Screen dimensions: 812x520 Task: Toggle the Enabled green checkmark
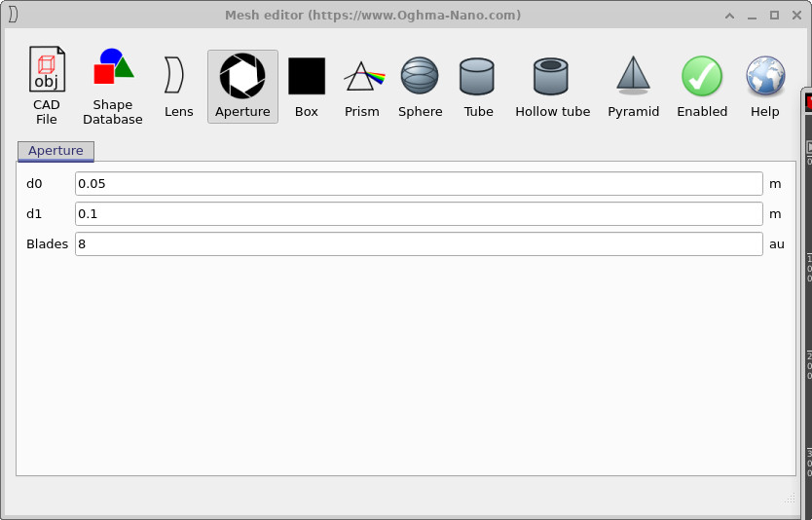click(702, 86)
